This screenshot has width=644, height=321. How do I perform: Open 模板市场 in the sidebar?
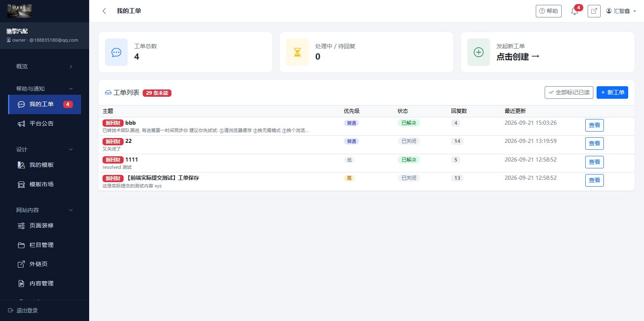coord(45,184)
